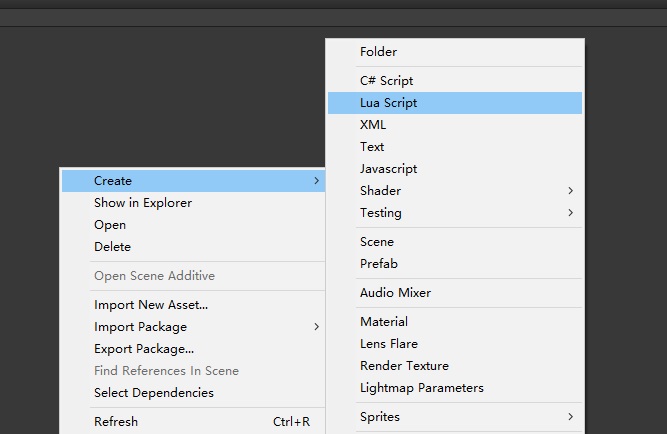
Task: Select Lua Script from the Create submenu
Action: click(x=455, y=103)
